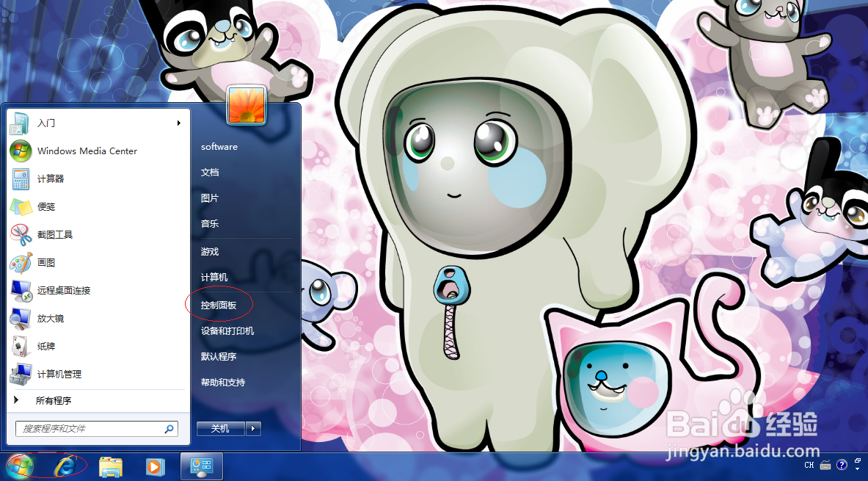The height and width of the screenshot is (481, 868).
Task: Open 放大镜 (Magnifier)
Action: tap(98, 318)
